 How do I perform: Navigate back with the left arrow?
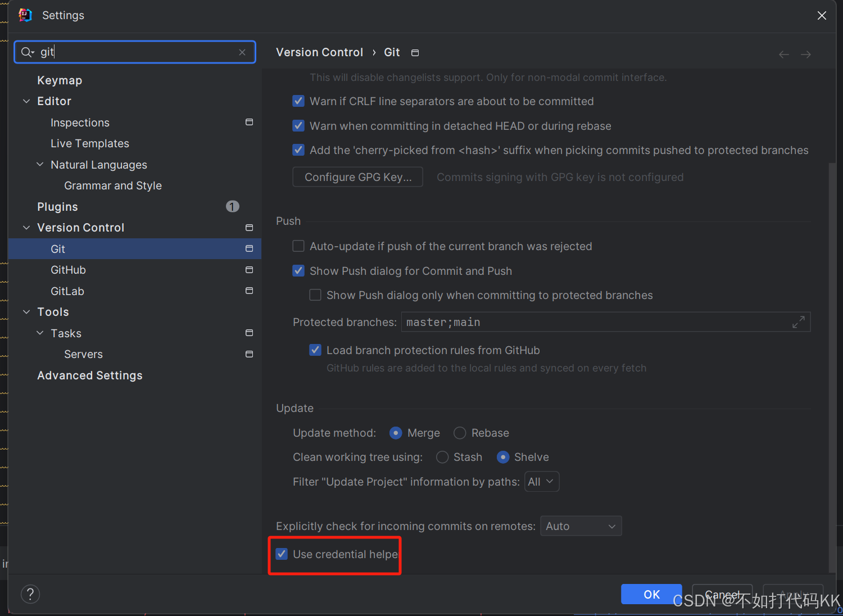[784, 55]
